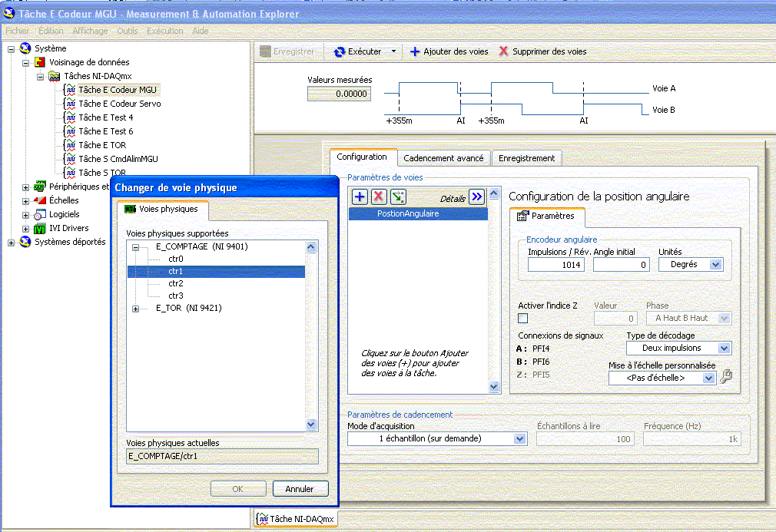Viewport: 776px width, 532px height.
Task: Click the Détails double-arrow button
Action: click(476, 197)
